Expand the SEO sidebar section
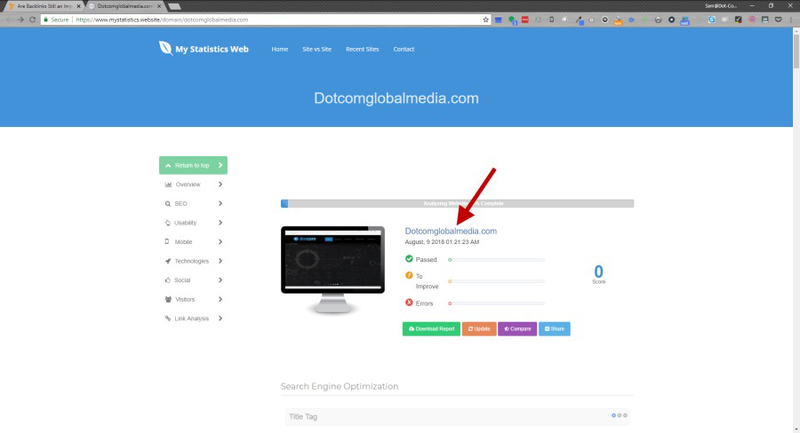Viewport: 800px width, 433px height. 193,203
